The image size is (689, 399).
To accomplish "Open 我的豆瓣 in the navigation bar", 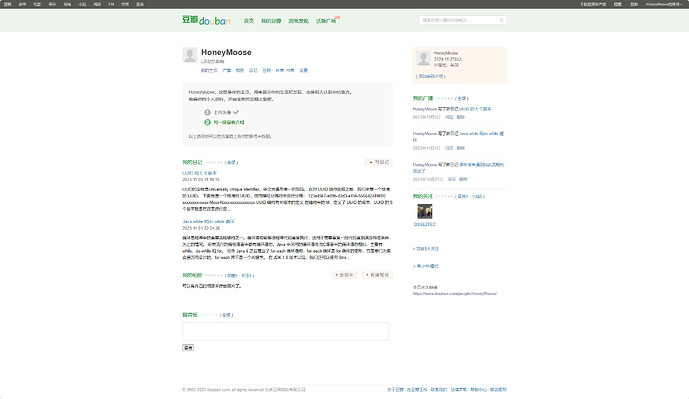I will point(271,21).
